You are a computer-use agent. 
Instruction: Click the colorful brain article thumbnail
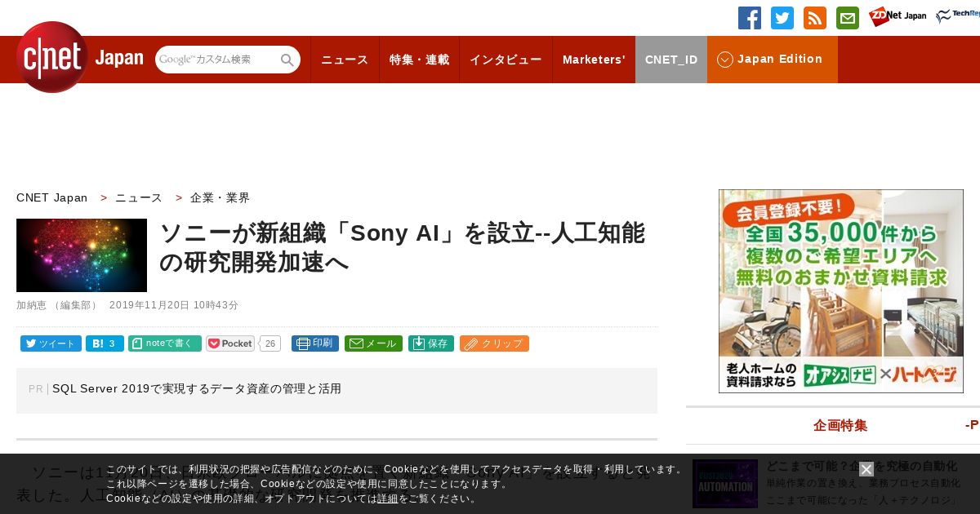82,255
